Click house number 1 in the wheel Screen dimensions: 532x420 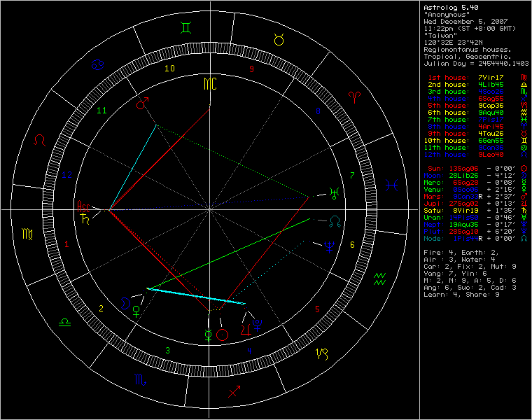(x=66, y=244)
